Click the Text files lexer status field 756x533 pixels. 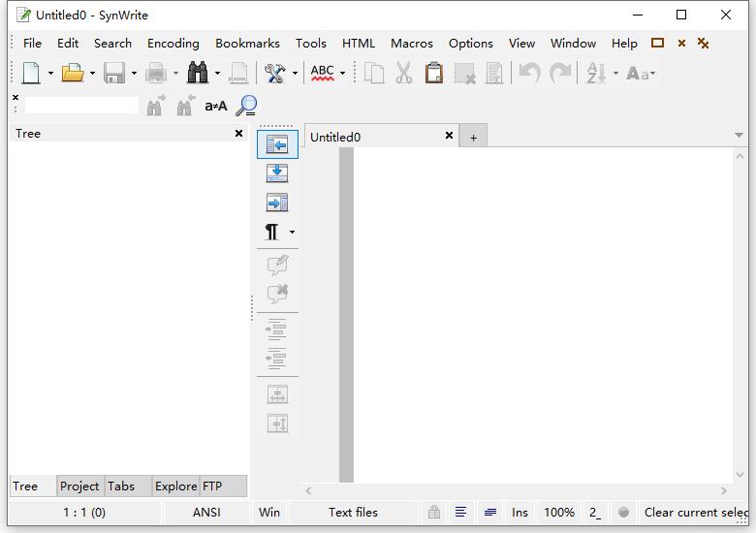[x=353, y=513]
